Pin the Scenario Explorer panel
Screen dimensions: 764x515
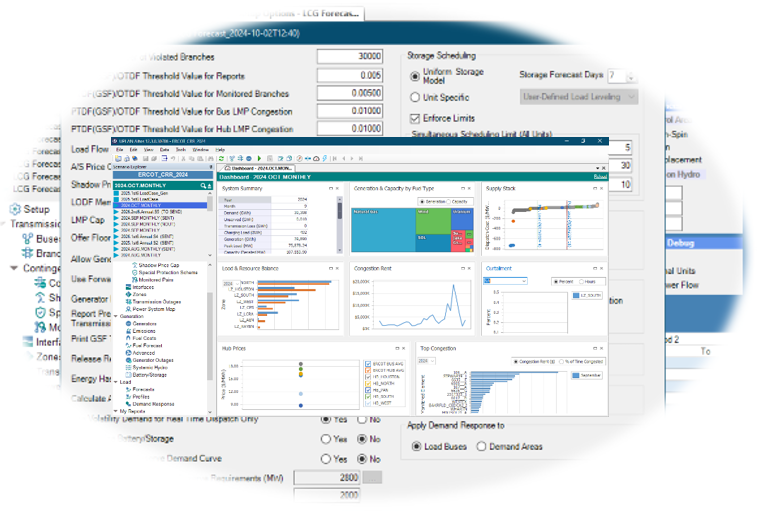(210, 167)
